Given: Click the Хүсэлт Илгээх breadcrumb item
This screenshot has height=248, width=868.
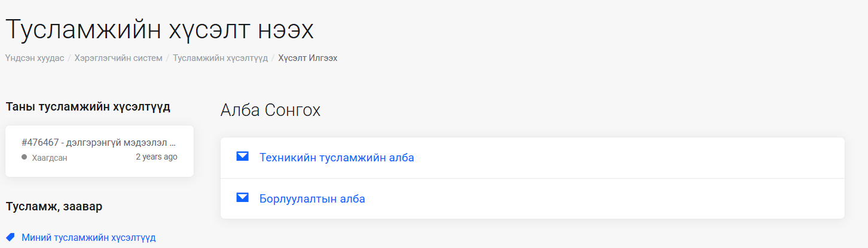Looking at the screenshot, I should (307, 58).
